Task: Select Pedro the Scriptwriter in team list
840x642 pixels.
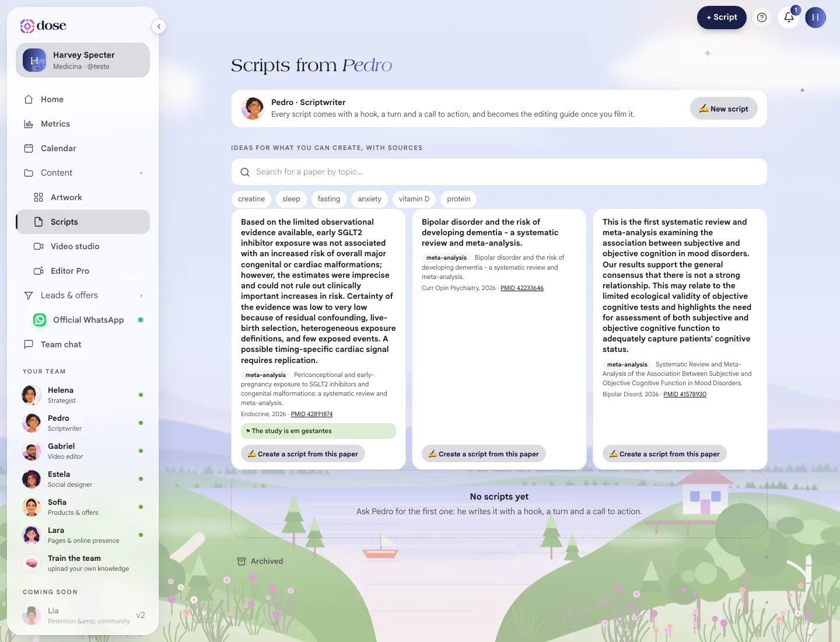Action: [x=83, y=423]
